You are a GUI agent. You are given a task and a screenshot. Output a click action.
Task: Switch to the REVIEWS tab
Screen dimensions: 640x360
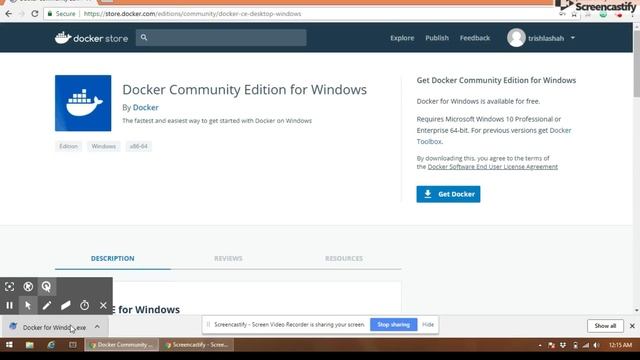click(x=228, y=258)
